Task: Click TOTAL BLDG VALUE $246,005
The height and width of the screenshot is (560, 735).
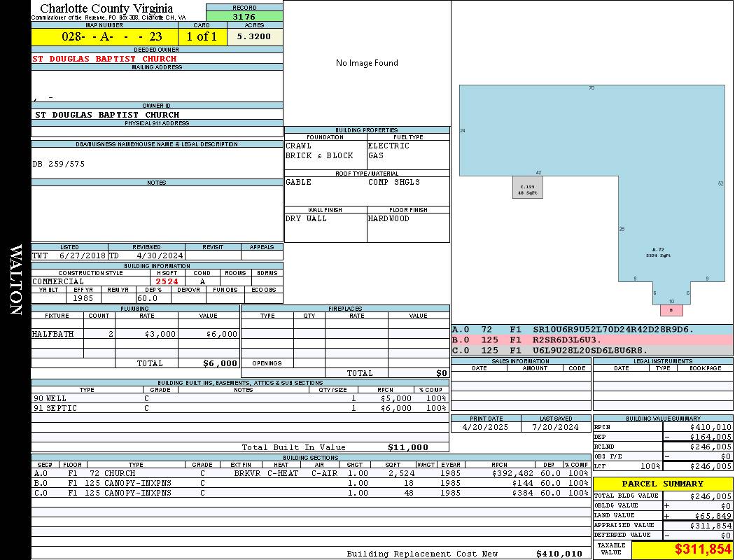Action: click(x=710, y=496)
